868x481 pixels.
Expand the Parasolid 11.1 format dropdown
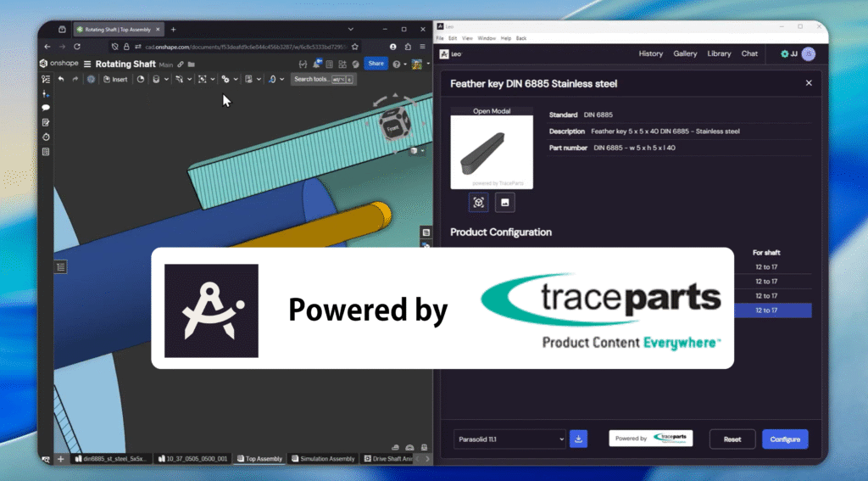(509, 439)
